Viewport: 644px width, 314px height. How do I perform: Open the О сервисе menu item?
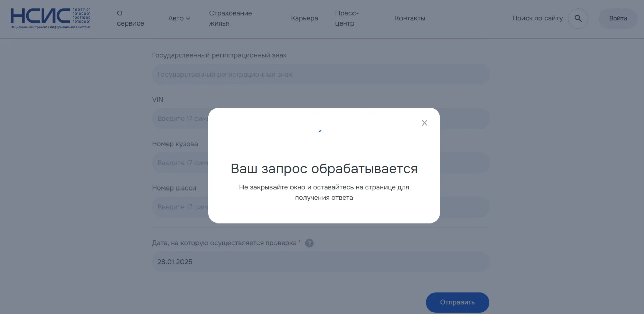pyautogui.click(x=130, y=18)
